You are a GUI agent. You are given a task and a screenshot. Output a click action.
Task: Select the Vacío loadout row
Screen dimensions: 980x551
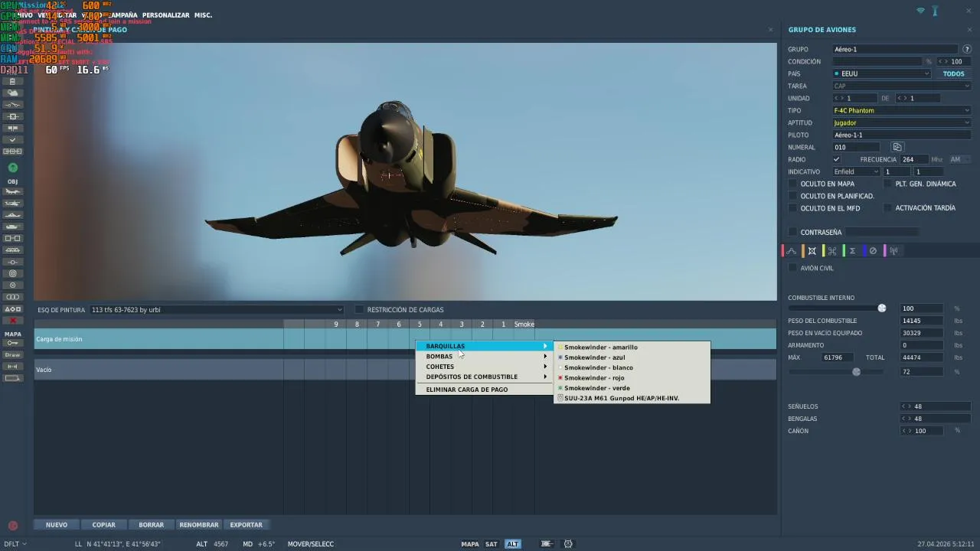[405, 370]
